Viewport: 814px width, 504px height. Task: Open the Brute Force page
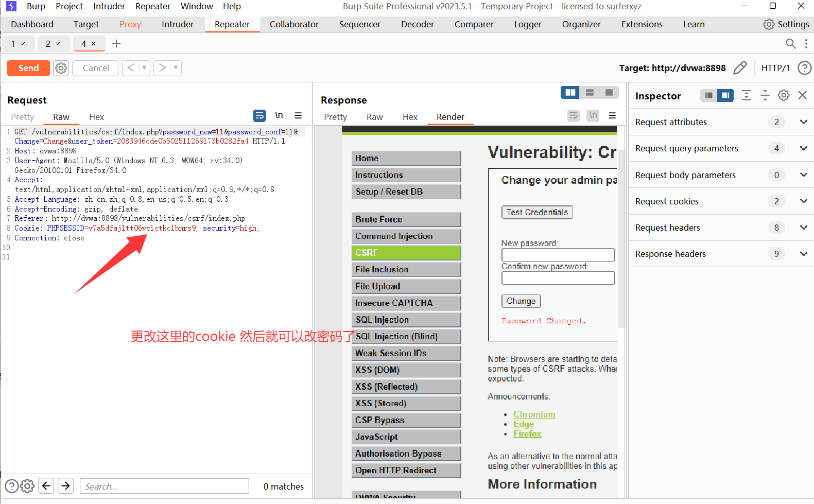click(x=406, y=219)
